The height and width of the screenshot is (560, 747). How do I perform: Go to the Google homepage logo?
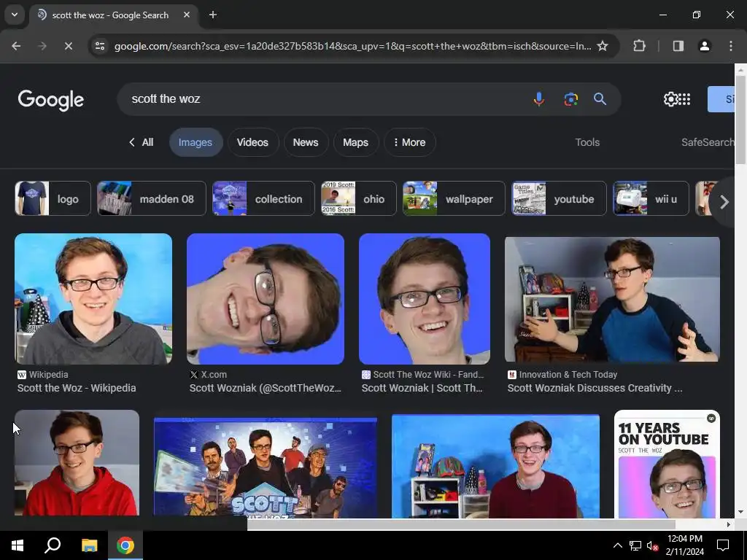coord(51,99)
